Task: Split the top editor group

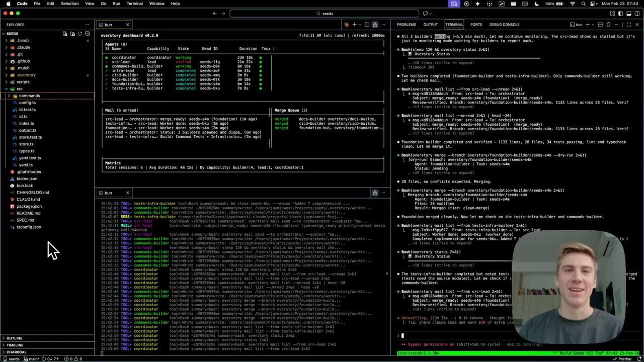Action: 367,25
